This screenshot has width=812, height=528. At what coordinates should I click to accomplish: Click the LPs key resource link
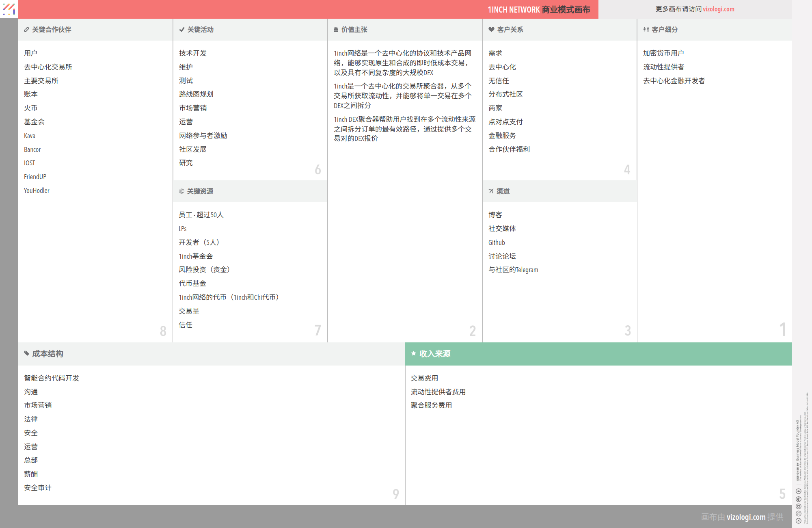[182, 229]
